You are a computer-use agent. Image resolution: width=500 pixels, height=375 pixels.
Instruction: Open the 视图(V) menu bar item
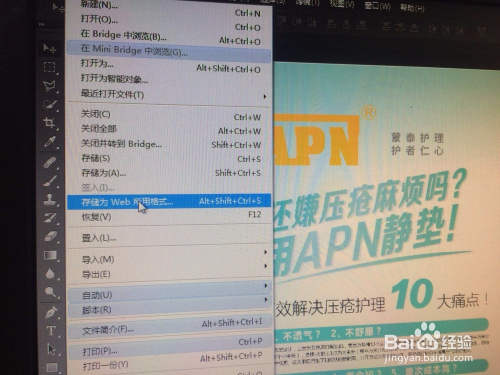[x=342, y=3]
